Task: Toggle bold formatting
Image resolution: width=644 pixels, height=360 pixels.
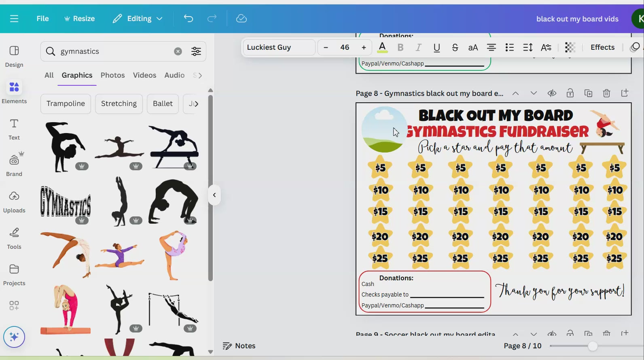Action: [400, 47]
